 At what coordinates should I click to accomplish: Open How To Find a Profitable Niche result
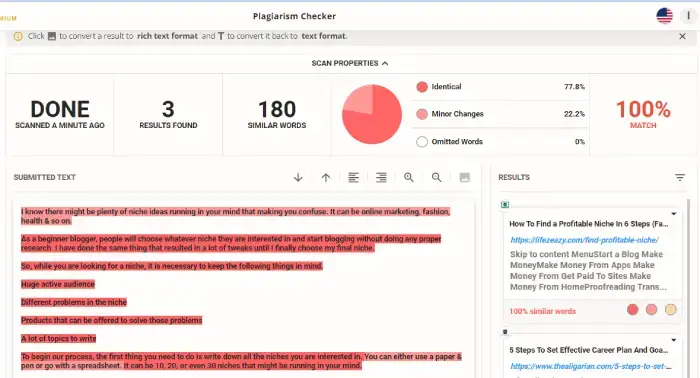[x=588, y=224]
